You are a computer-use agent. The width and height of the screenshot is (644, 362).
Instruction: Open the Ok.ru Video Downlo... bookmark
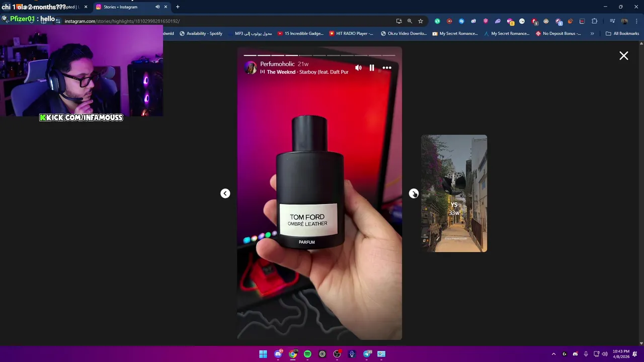404,34
